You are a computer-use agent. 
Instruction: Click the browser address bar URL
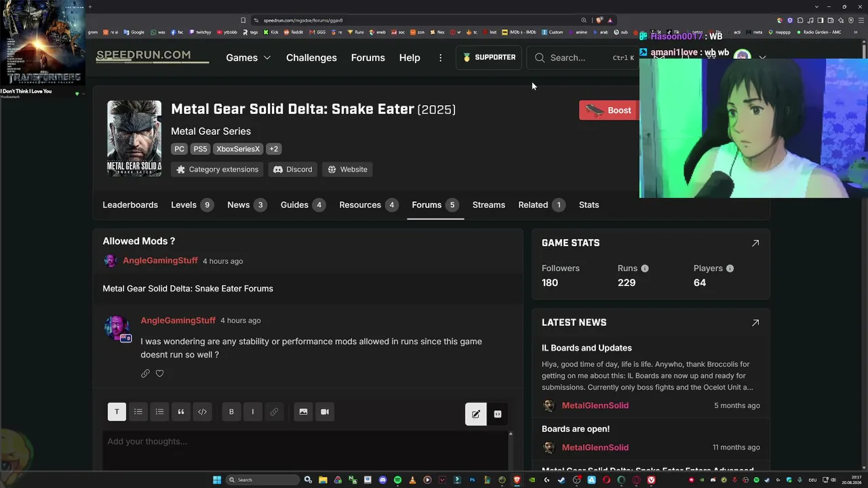(x=303, y=20)
